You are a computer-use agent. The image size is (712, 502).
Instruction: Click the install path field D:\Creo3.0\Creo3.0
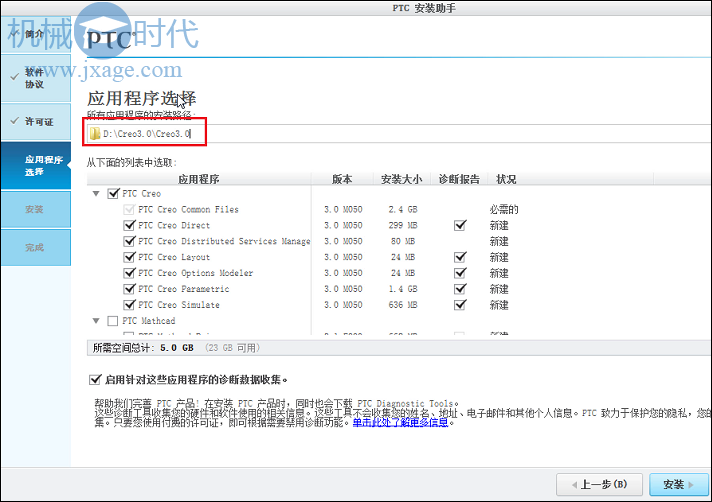pos(399,133)
